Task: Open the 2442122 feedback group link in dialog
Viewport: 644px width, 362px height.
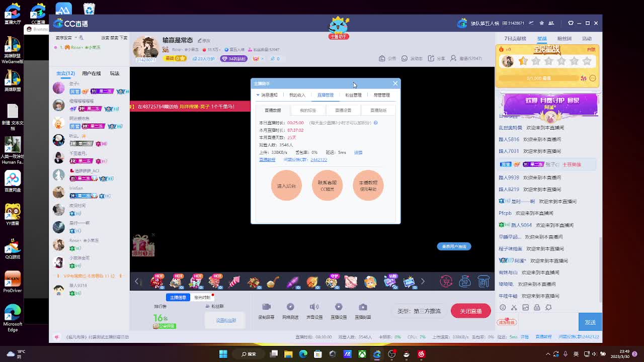Action: click(x=318, y=160)
